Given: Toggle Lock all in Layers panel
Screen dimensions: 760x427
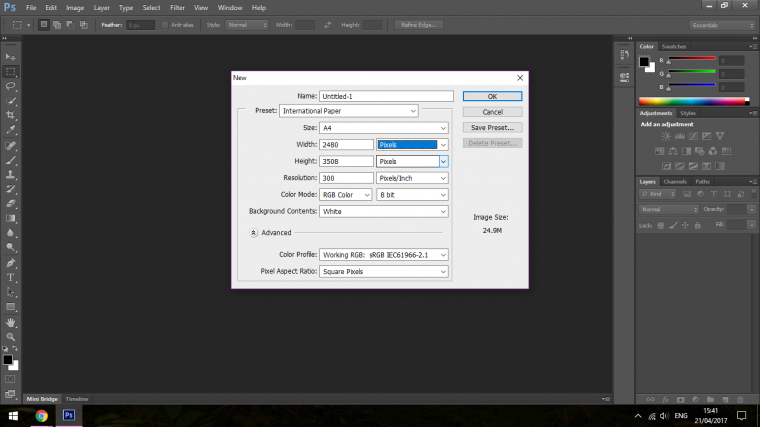Looking at the screenshot, I should [697, 225].
